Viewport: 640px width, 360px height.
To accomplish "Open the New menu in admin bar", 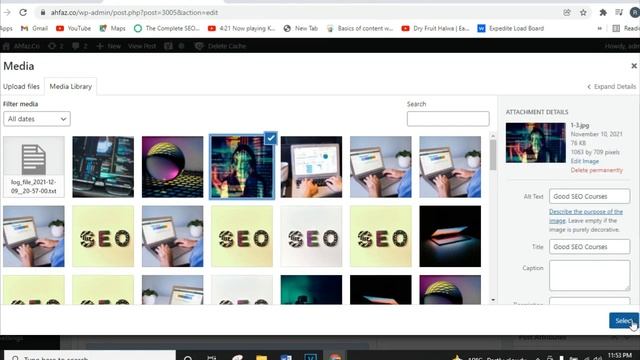I will coord(109,46).
